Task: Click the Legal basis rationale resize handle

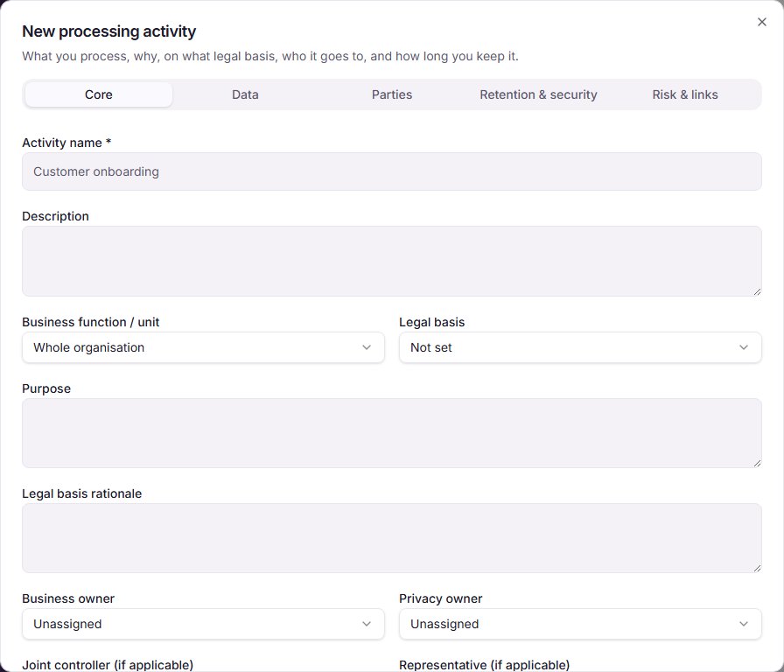Action: (x=758, y=569)
